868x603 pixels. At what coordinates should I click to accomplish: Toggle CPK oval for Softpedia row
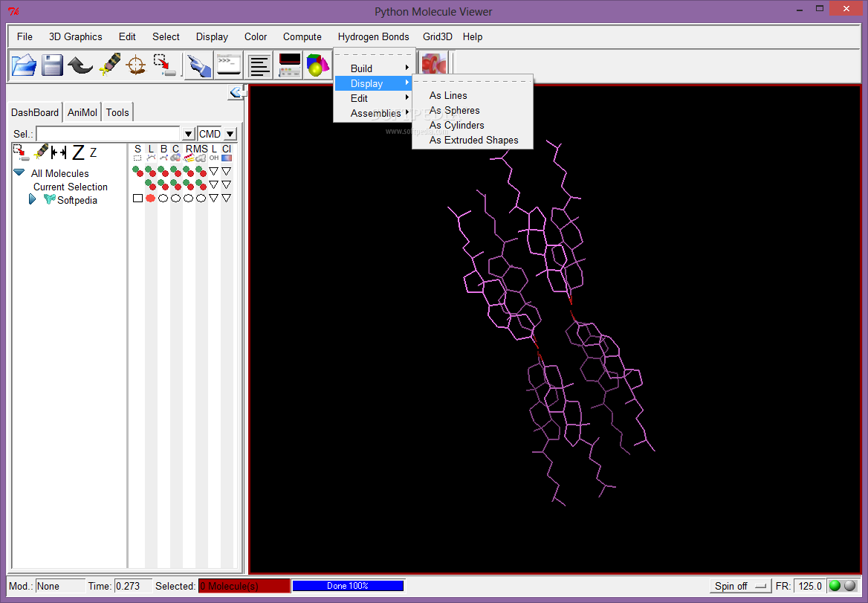coord(175,199)
